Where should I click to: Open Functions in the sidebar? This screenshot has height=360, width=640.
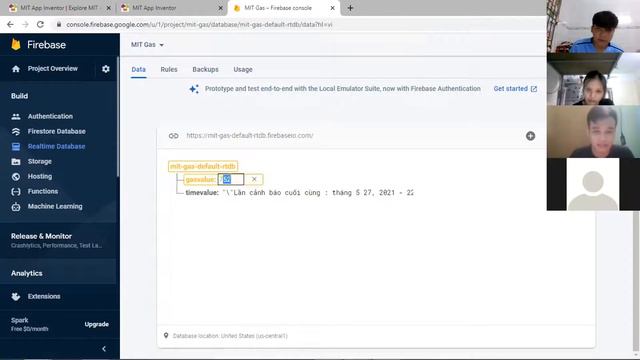click(43, 191)
